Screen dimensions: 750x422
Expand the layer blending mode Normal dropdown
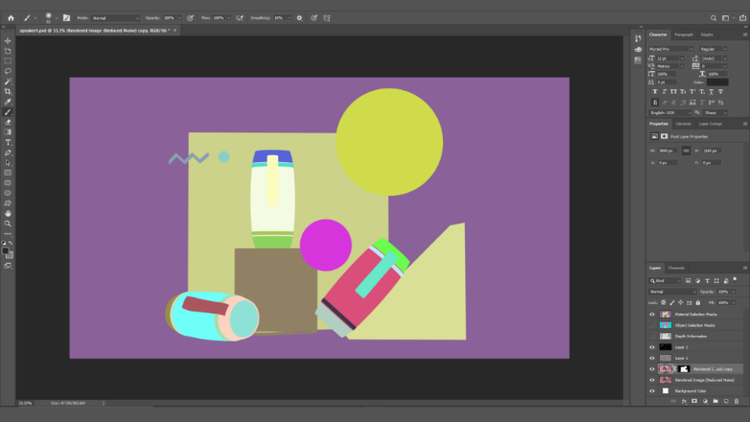pos(674,292)
